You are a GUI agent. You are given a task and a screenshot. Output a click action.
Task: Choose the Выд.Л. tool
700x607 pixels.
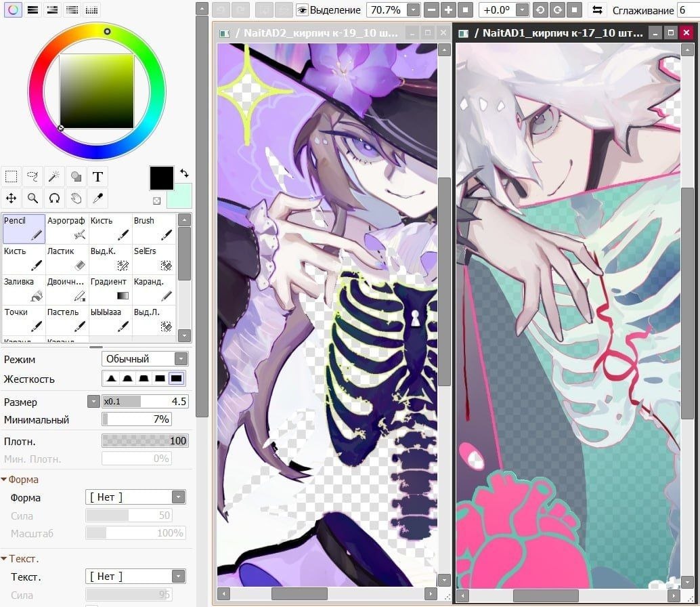point(153,320)
